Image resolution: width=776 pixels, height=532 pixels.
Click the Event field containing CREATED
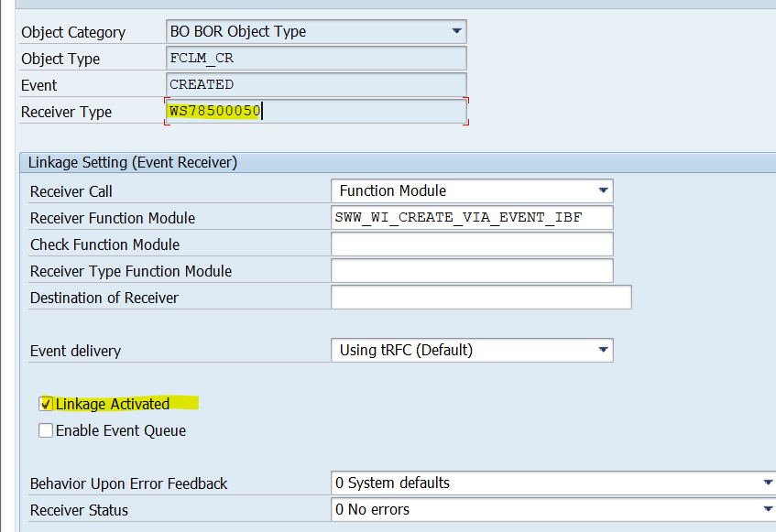pos(315,84)
